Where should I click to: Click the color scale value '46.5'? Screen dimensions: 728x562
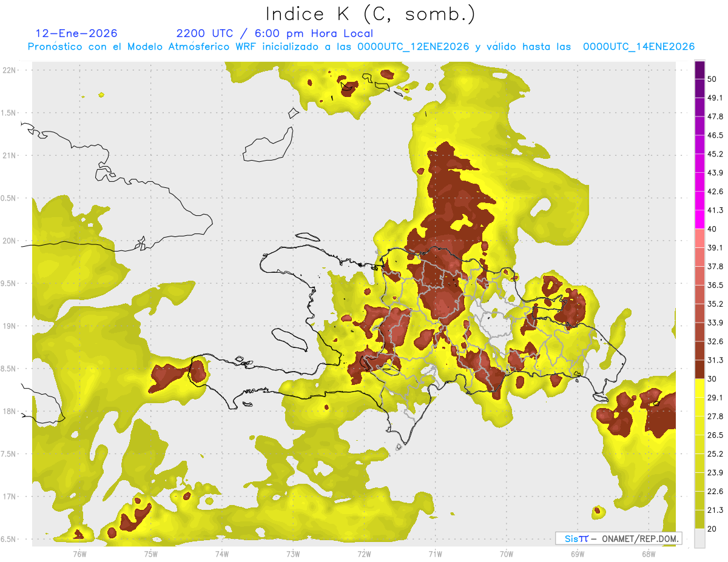tap(715, 135)
